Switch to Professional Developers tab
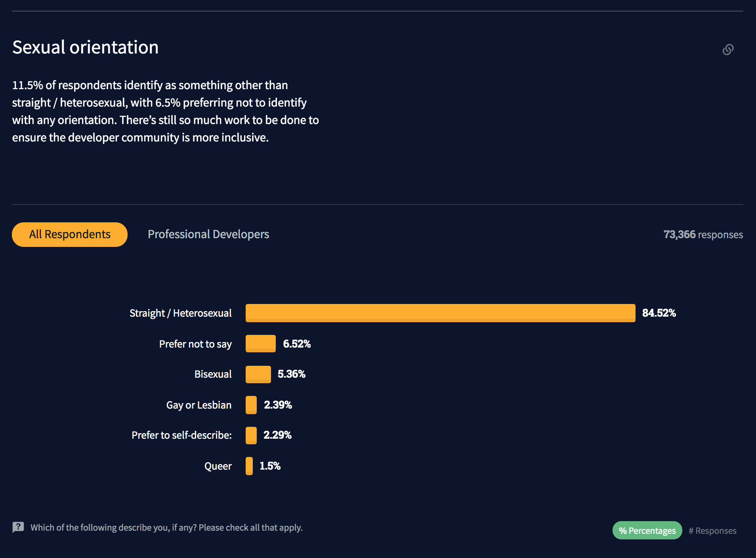Viewport: 756px width, 558px height. 208,235
